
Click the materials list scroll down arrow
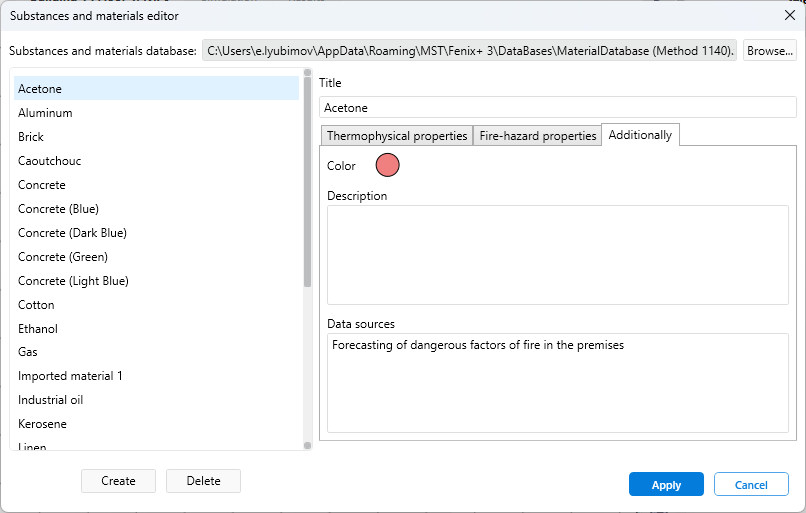(308, 445)
